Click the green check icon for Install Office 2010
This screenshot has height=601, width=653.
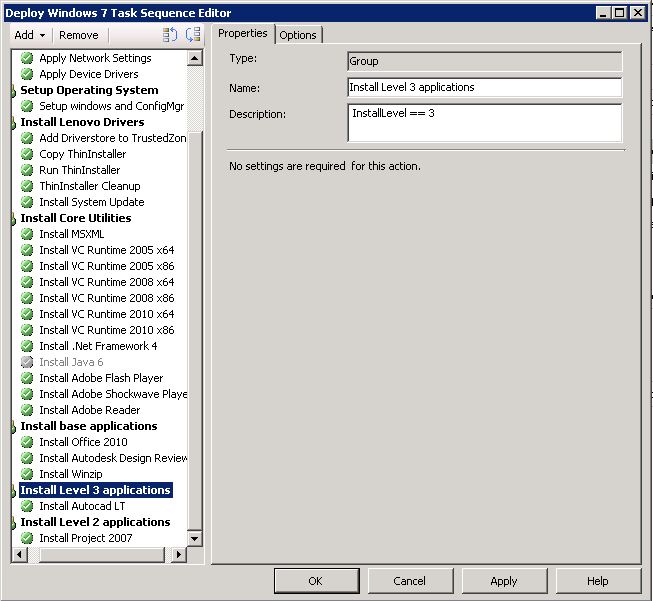(27, 442)
